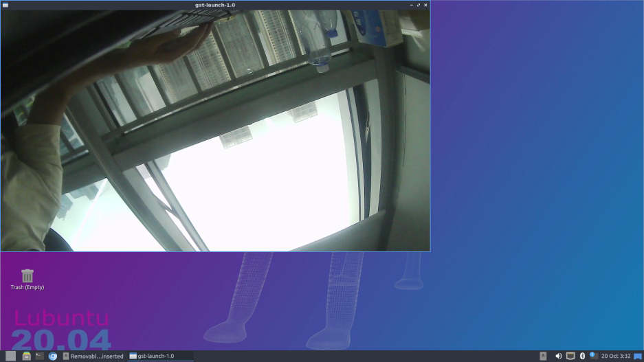Screen dimensions: 644x362
Task: Switch to the Removable medium inserted window
Action: coord(93,357)
